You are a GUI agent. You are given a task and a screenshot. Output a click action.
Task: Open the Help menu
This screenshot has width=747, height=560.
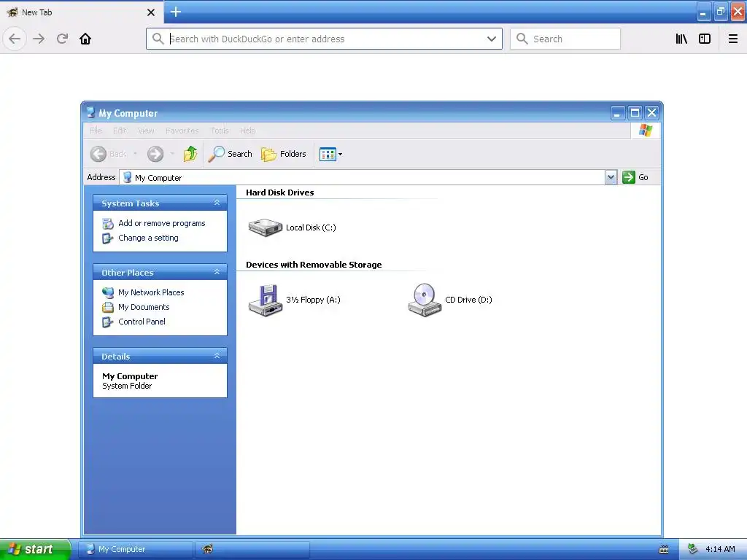[247, 131]
